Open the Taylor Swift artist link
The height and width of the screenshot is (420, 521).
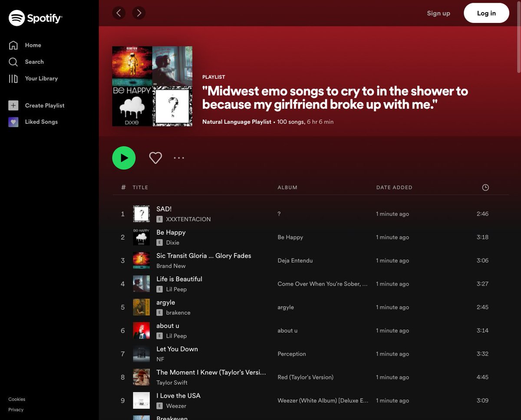click(172, 383)
